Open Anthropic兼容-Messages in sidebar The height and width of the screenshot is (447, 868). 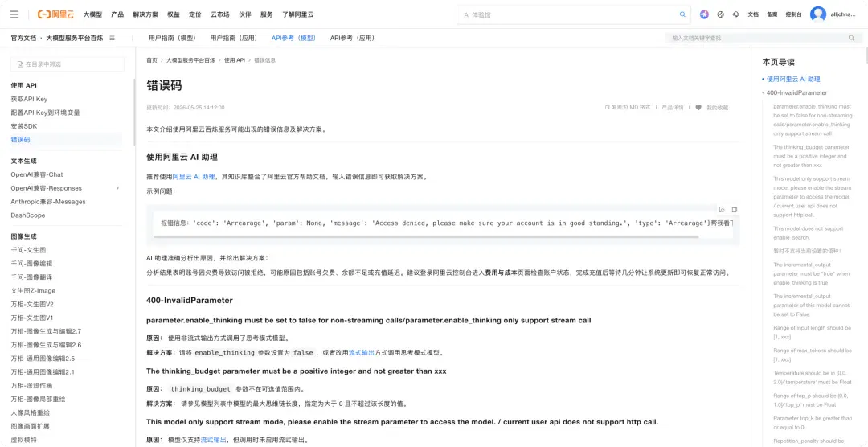point(48,202)
